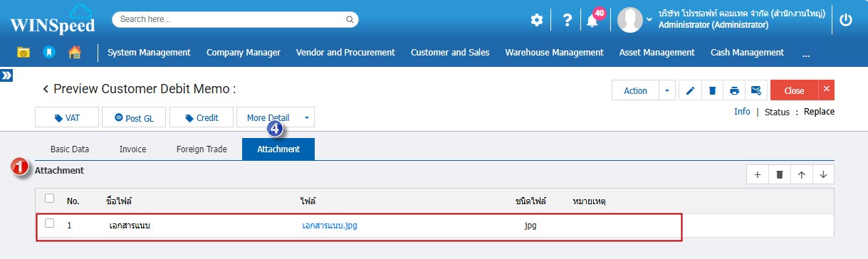The height and width of the screenshot is (259, 868).
Task: Move attachment up with arrow icon
Action: coord(802,174)
